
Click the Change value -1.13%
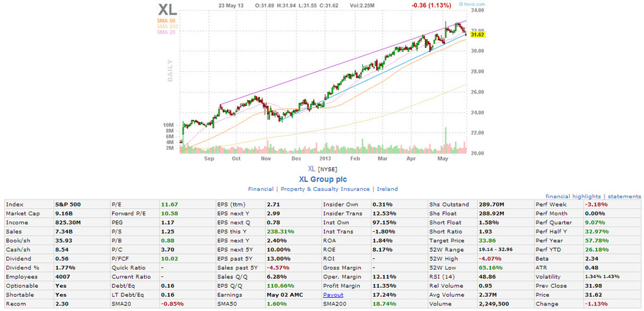coord(596,304)
